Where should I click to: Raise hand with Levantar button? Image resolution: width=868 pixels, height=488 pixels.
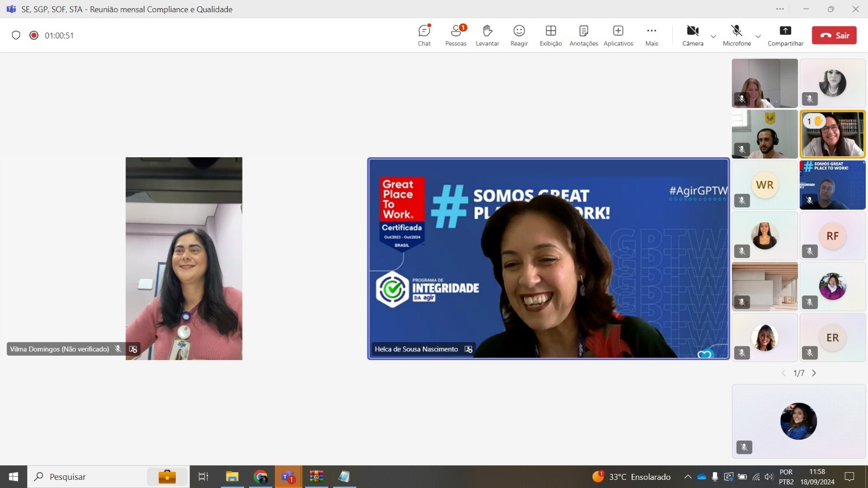click(487, 35)
